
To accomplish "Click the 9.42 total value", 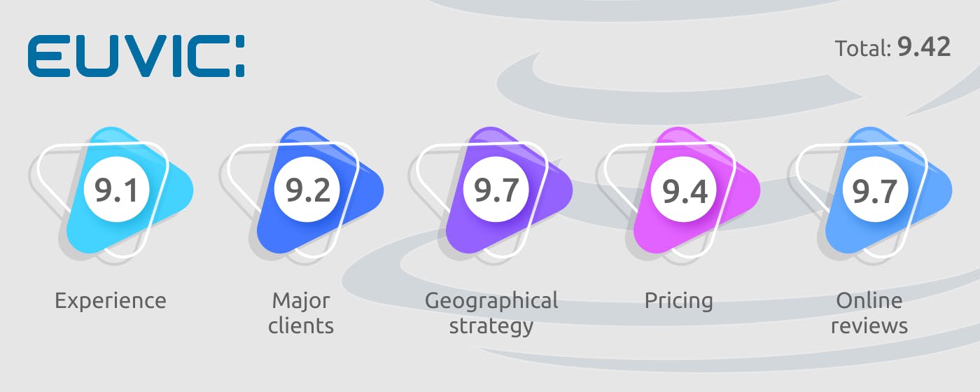I will 924,48.
